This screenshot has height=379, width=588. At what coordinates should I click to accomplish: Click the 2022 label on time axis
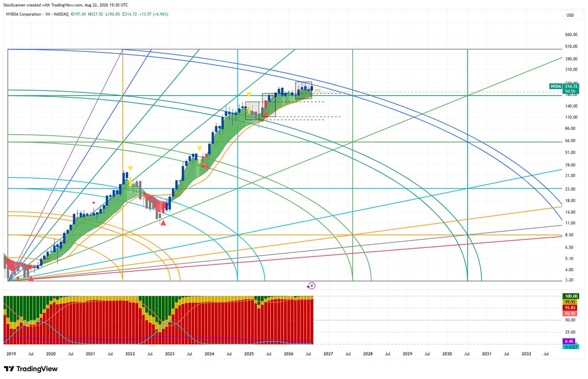pos(130,353)
